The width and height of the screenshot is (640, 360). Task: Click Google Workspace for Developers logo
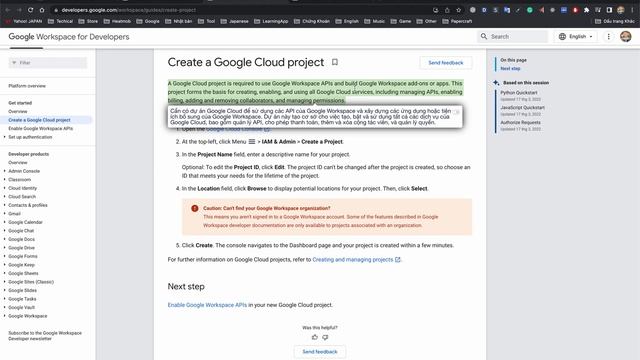click(x=69, y=37)
